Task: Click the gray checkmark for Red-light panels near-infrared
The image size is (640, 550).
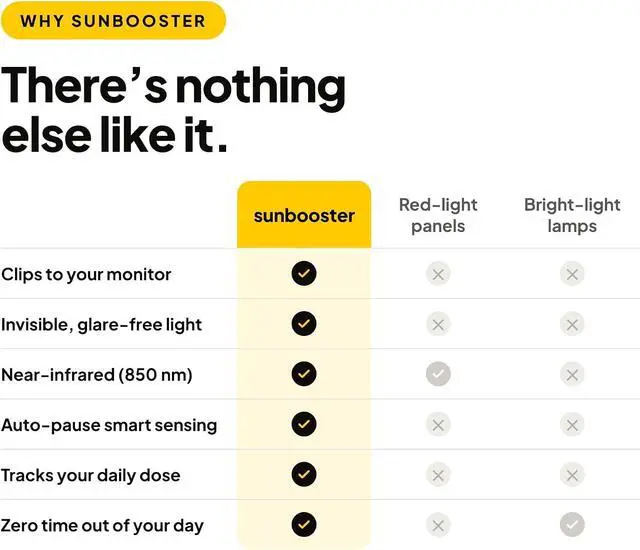Action: point(438,374)
